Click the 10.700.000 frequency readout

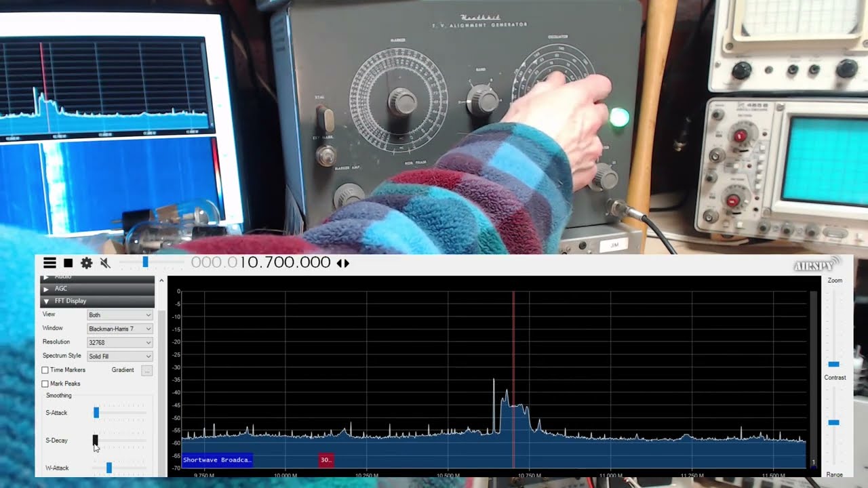pyautogui.click(x=261, y=262)
